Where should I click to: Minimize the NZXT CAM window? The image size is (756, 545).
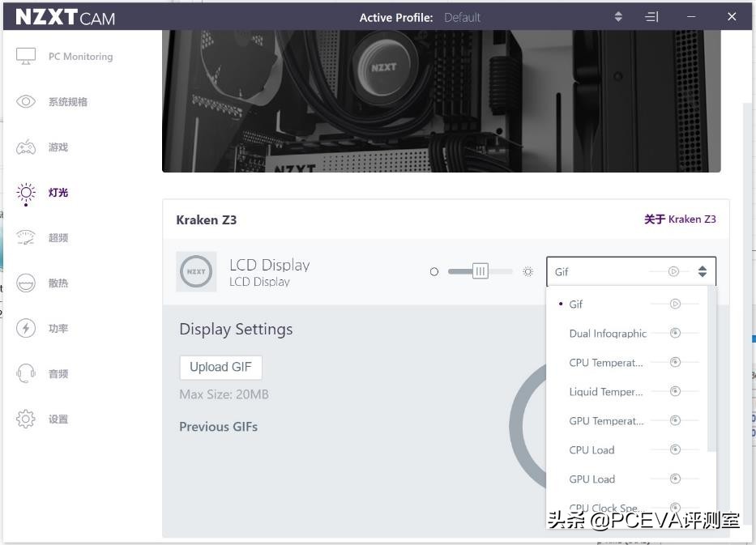691,17
